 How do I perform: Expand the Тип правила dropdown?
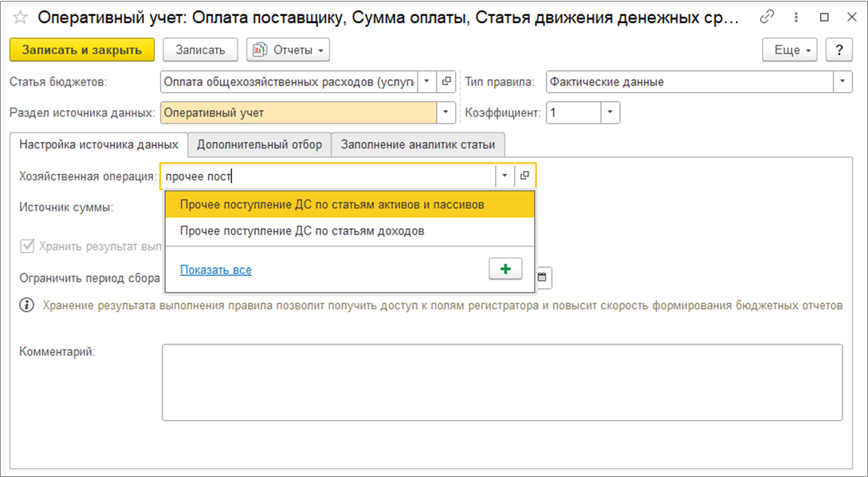843,81
